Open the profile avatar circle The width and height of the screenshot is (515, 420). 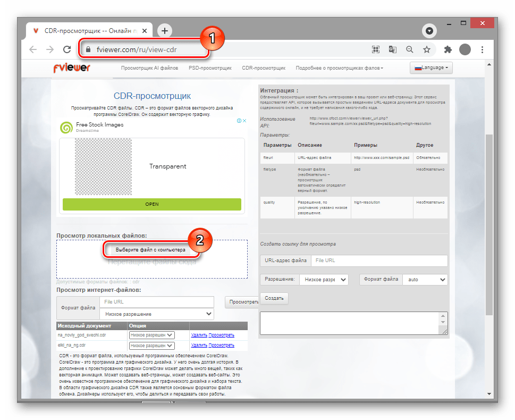[465, 49]
